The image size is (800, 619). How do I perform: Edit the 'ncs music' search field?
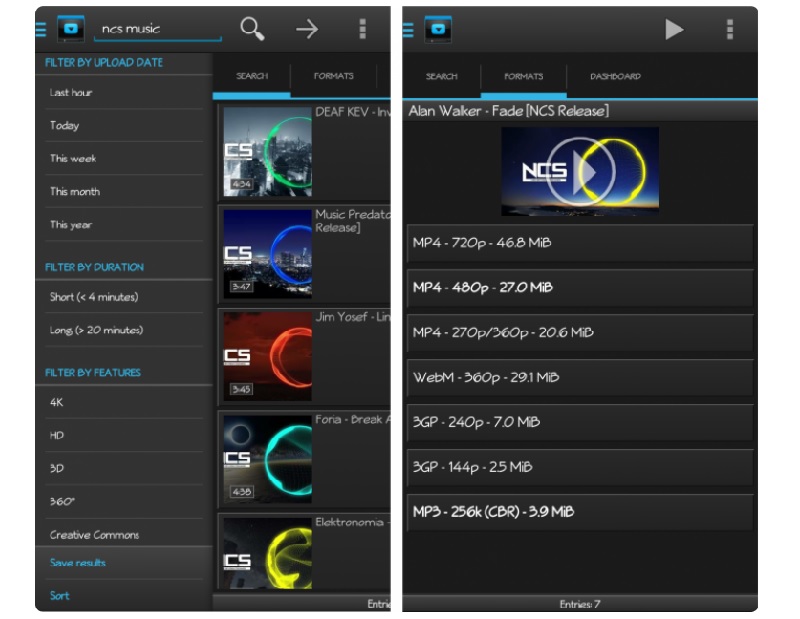[158, 30]
